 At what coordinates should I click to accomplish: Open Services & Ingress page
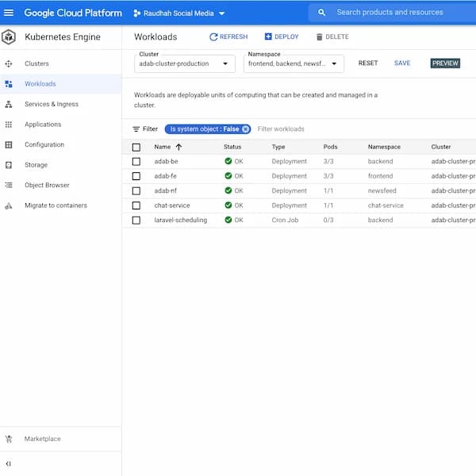click(52, 104)
